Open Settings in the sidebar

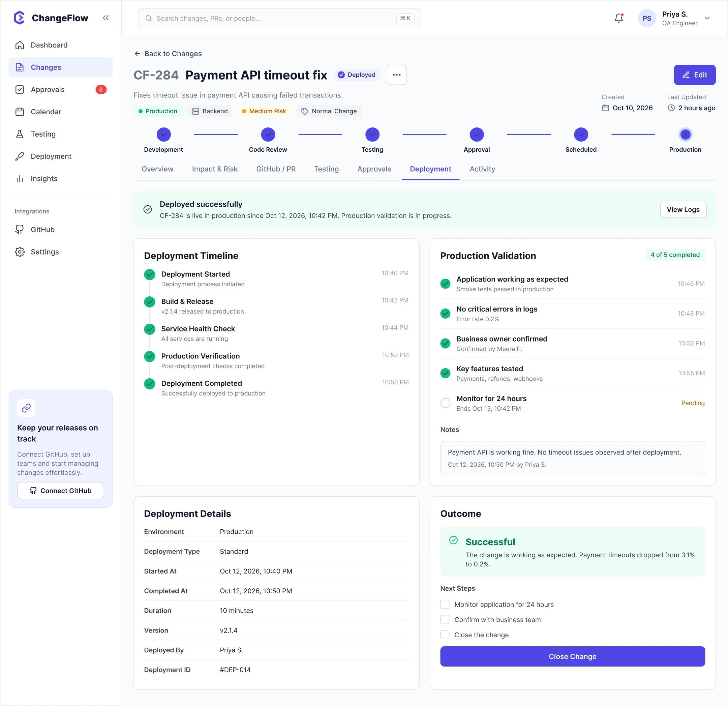click(x=61, y=252)
